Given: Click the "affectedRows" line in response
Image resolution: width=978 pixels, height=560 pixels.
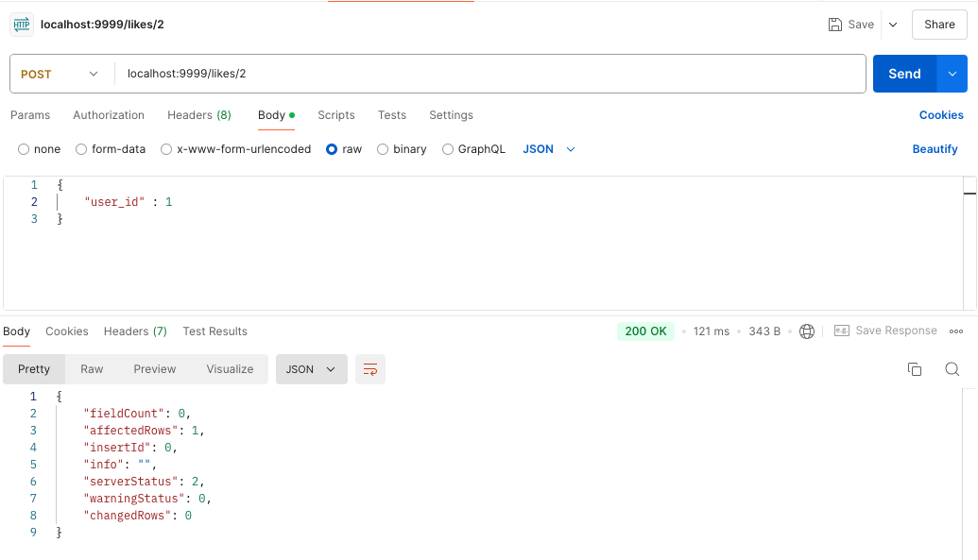Looking at the screenshot, I should point(144,431).
